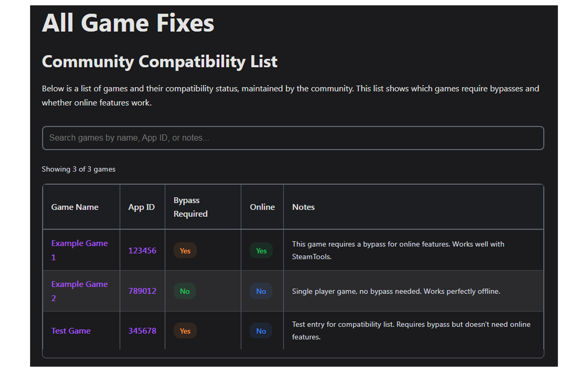Viewport: 588px width, 372px height.
Task: Click App ID 123456 for Example Game 1
Action: [x=142, y=251]
